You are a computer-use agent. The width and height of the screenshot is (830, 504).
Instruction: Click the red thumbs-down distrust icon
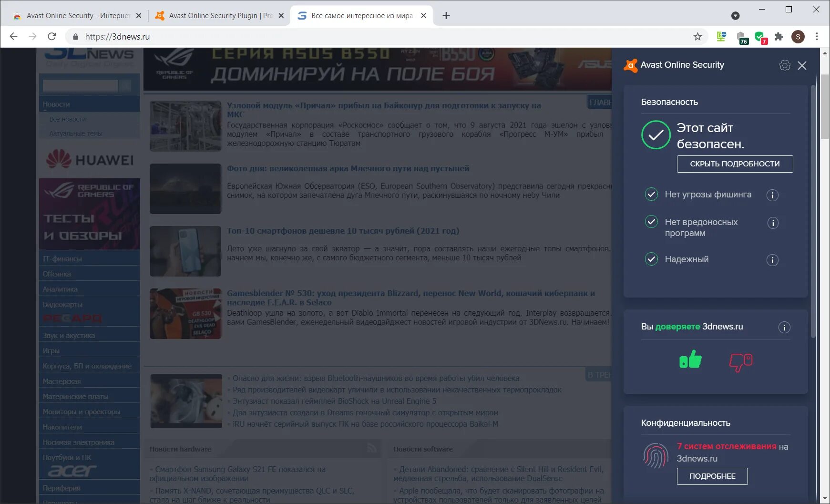click(741, 362)
